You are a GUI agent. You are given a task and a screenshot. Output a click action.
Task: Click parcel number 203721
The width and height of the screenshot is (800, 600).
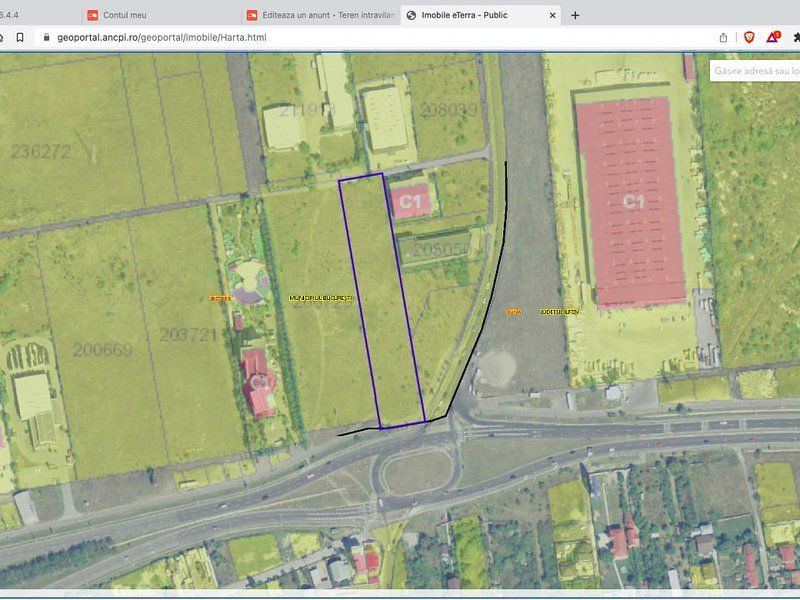(188, 334)
